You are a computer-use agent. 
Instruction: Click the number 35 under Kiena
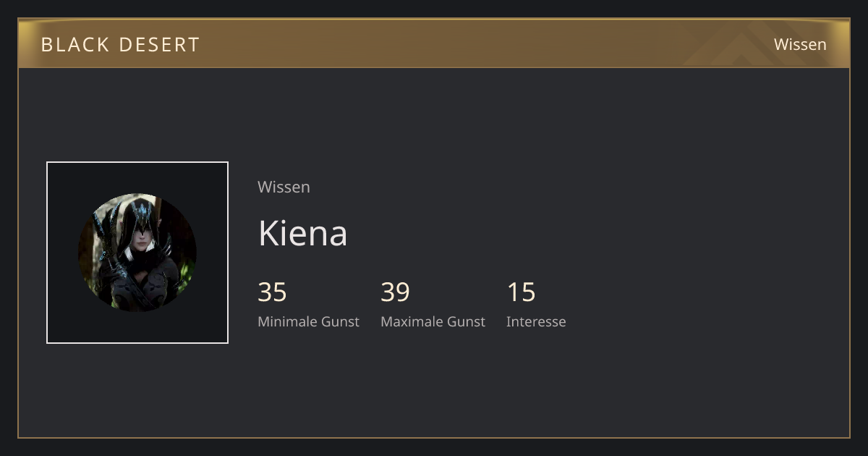(x=272, y=292)
